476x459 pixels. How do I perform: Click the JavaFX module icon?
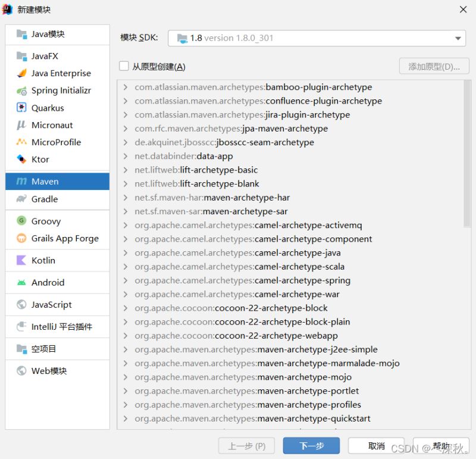pos(21,57)
